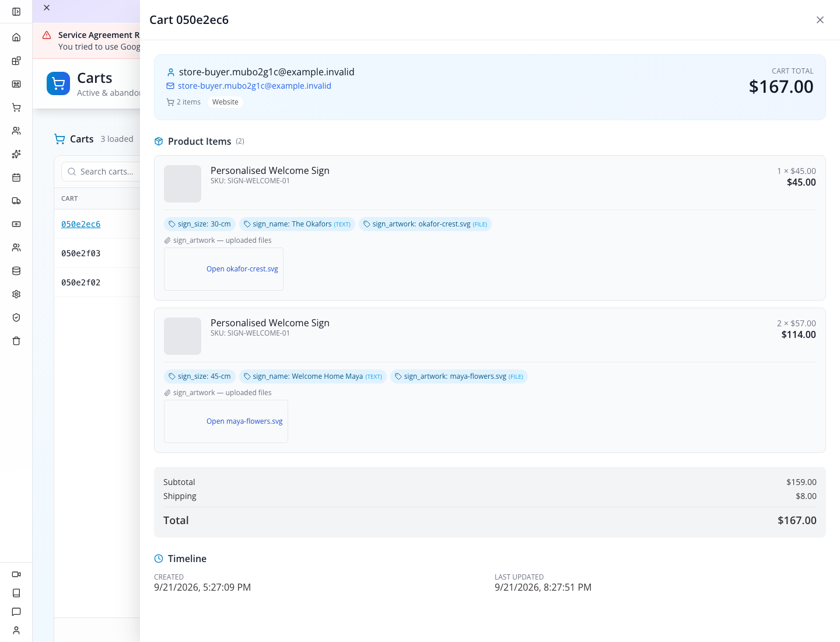Image resolution: width=840 pixels, height=642 pixels.
Task: Open the book icon in the sidebar
Action: 16,593
